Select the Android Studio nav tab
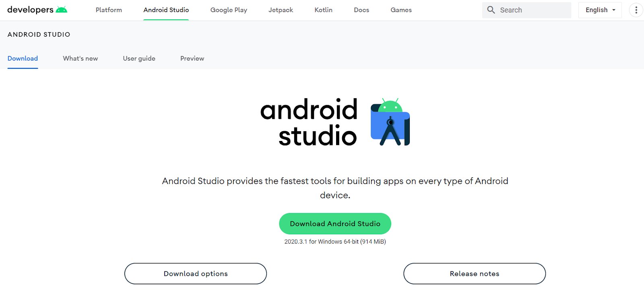644x300 pixels. pos(166,10)
